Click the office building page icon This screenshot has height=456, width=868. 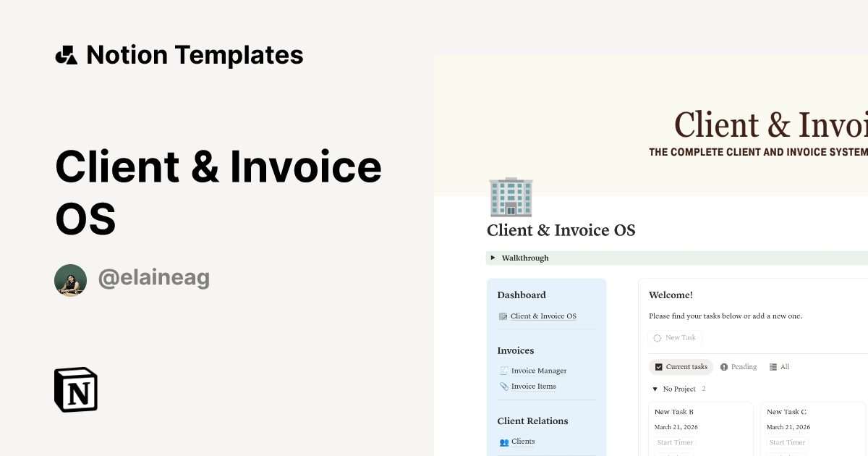[x=511, y=197]
